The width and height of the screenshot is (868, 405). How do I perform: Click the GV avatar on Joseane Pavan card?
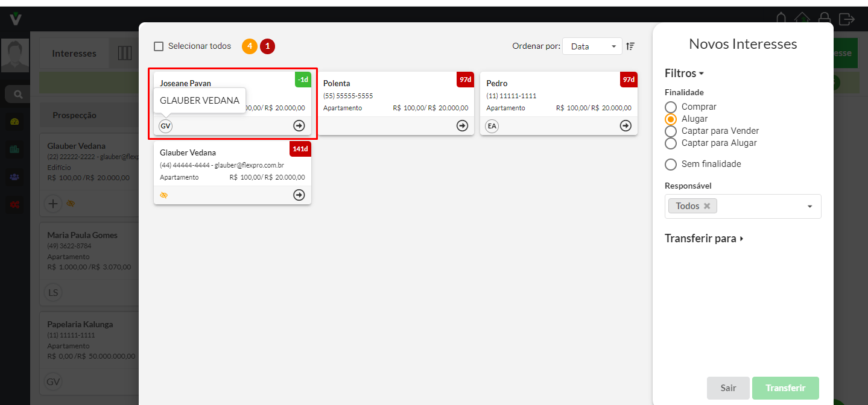click(166, 126)
